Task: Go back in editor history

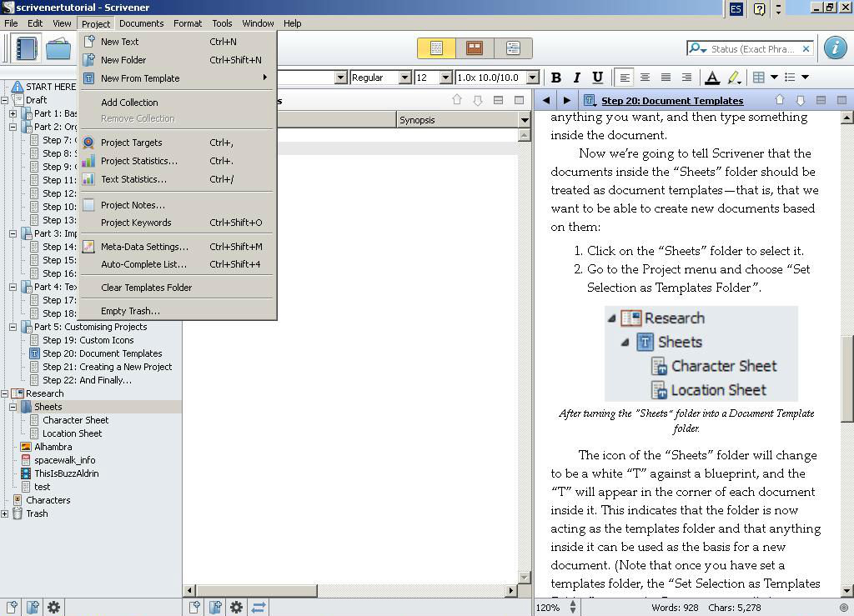Action: (545, 100)
